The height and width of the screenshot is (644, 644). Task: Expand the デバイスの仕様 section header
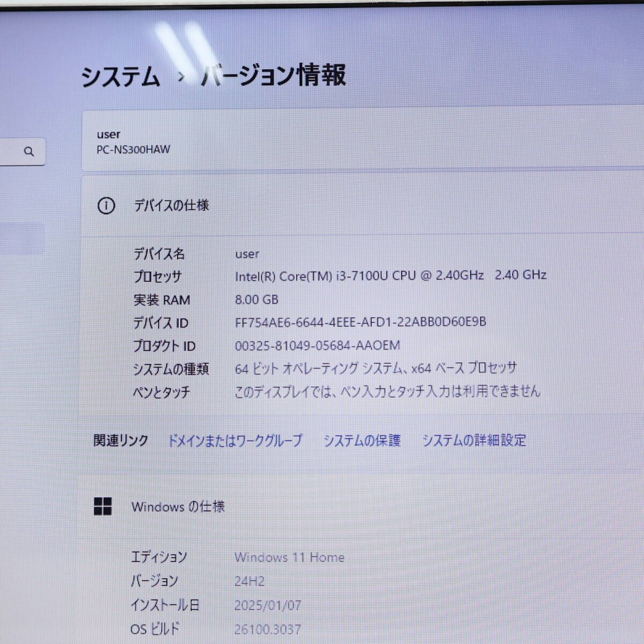[x=363, y=206]
